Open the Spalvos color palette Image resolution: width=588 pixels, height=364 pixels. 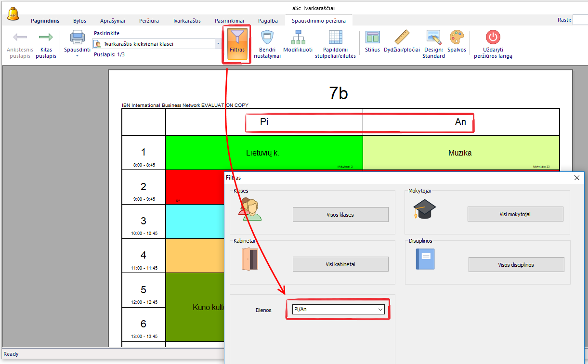457,38
